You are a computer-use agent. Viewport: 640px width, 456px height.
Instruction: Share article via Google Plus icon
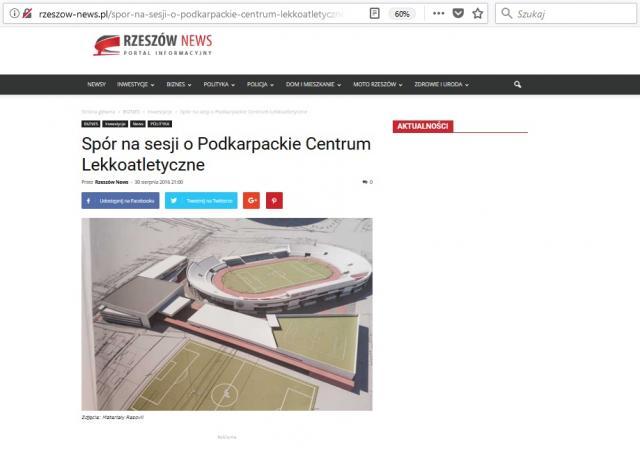(x=251, y=200)
